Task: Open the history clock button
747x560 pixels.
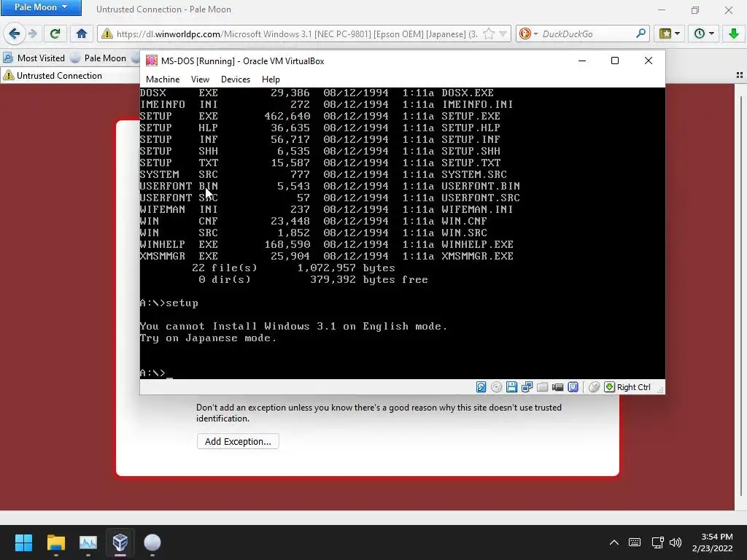Action: coord(700,34)
